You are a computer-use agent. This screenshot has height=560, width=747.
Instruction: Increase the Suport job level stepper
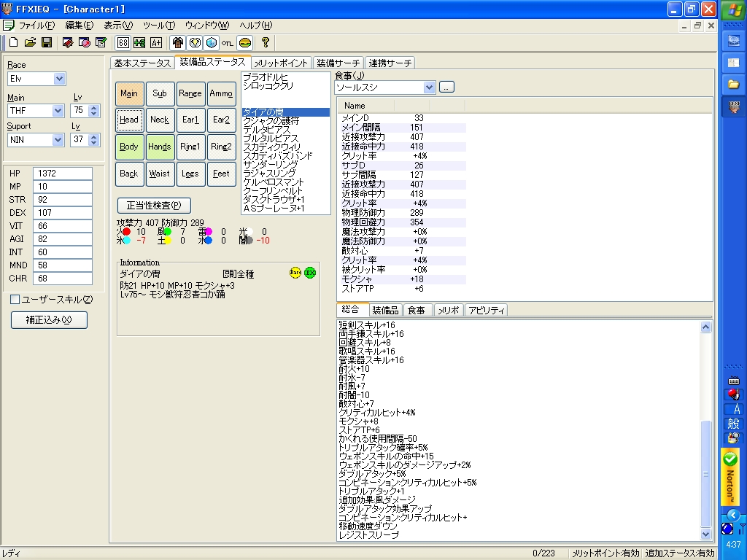coord(94,136)
